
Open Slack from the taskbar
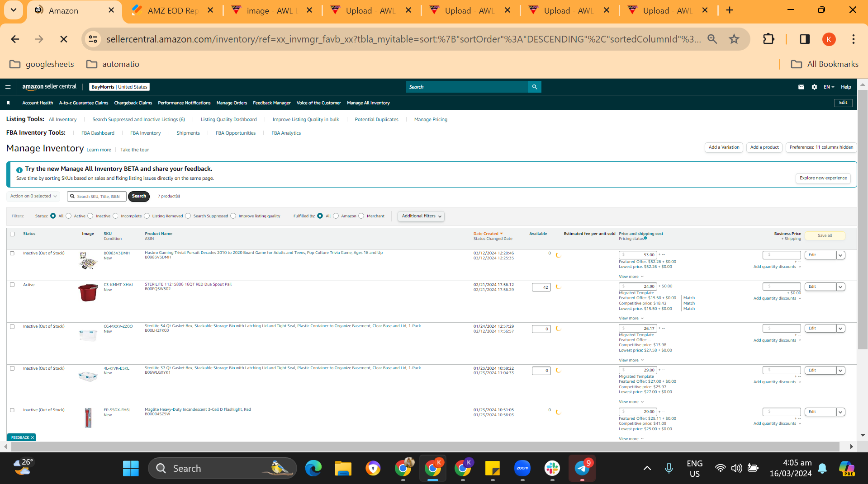click(x=552, y=468)
